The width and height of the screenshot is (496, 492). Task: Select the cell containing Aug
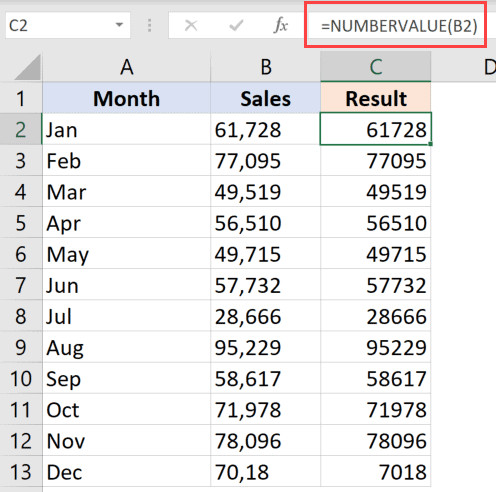coord(127,347)
